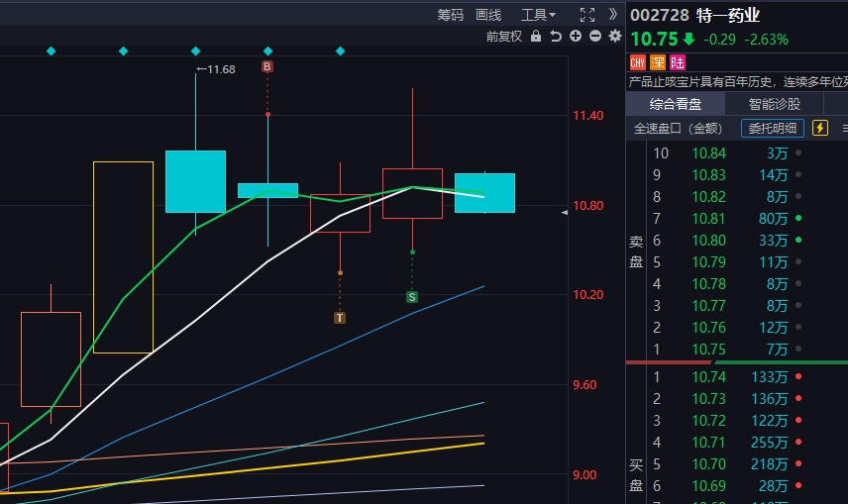Select sell level 6 price 10.80

tap(709, 240)
